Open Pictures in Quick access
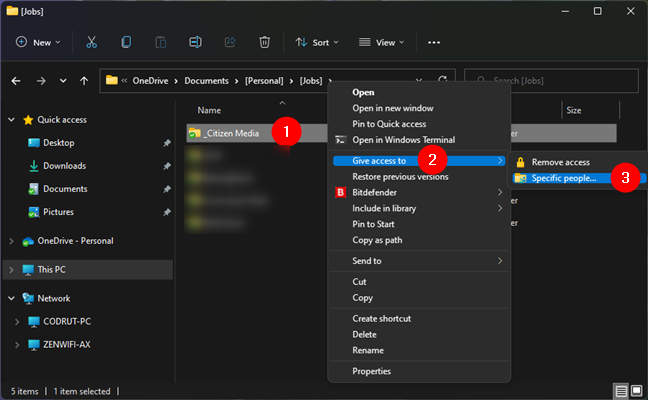 (58, 212)
